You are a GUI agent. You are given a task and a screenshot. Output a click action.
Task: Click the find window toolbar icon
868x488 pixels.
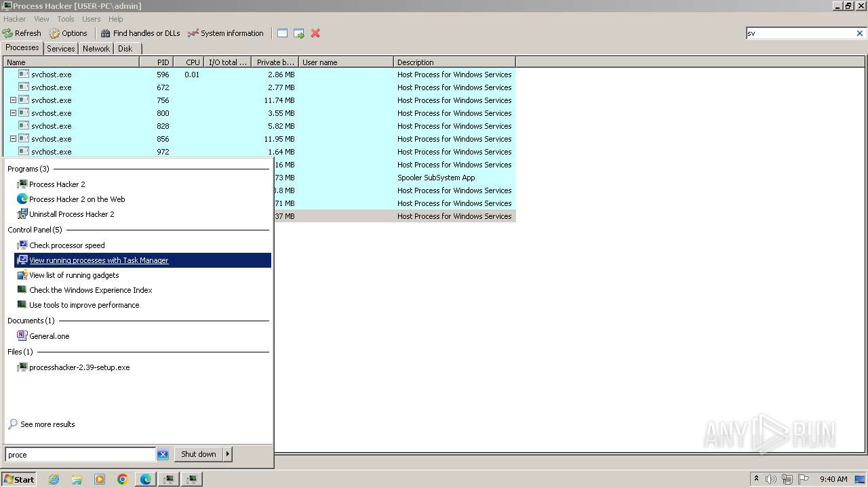point(283,33)
